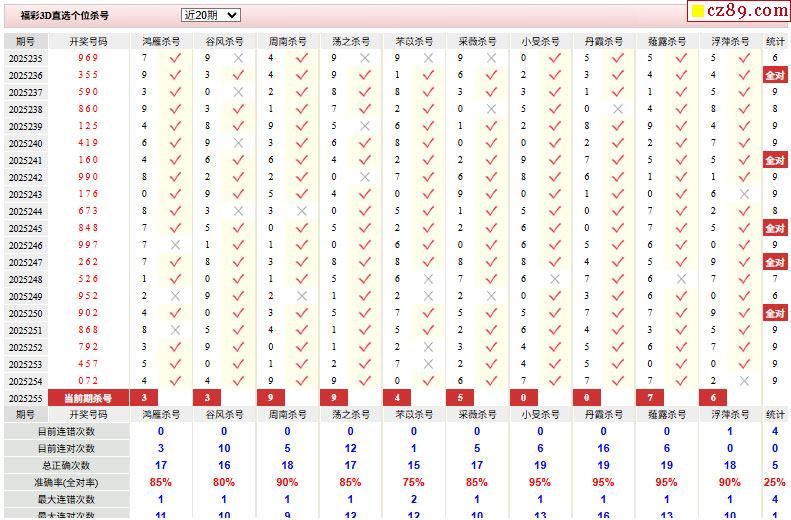Click the red current-period kill number 4
This screenshot has height=520, width=791.
(397, 398)
